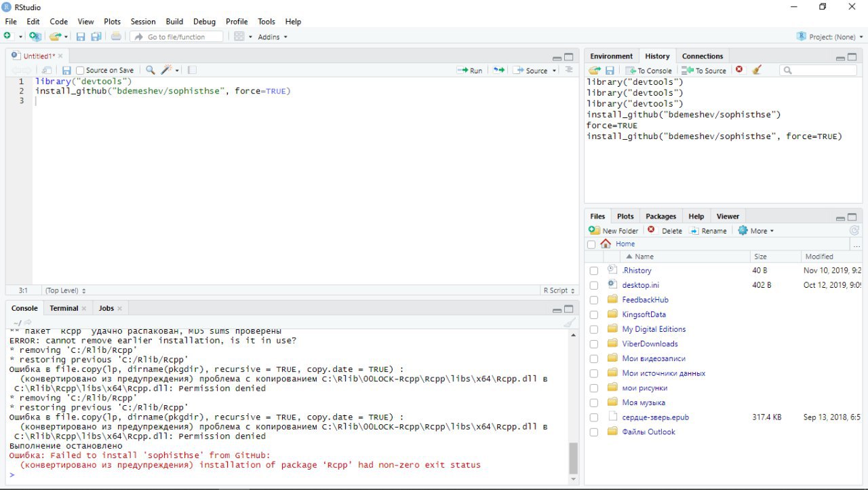Open the Файлы Outlook folder link
868x490 pixels.
pos(648,432)
